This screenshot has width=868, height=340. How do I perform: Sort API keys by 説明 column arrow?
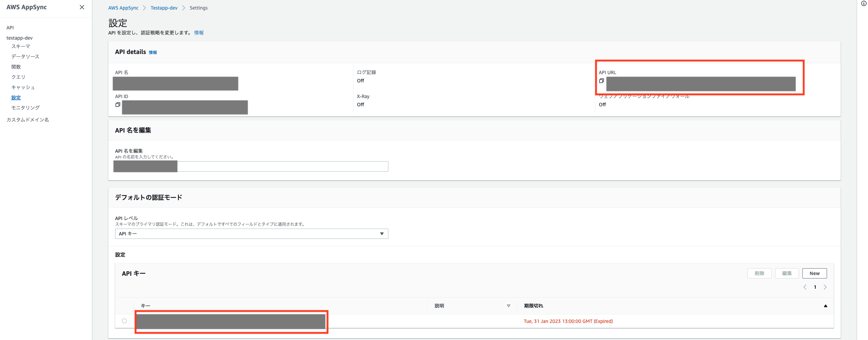pos(508,306)
